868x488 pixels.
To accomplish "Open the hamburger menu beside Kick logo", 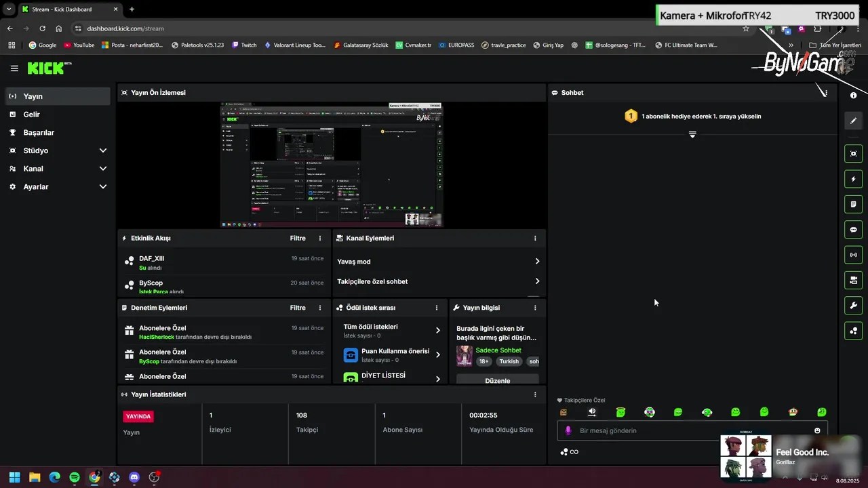I will point(14,68).
